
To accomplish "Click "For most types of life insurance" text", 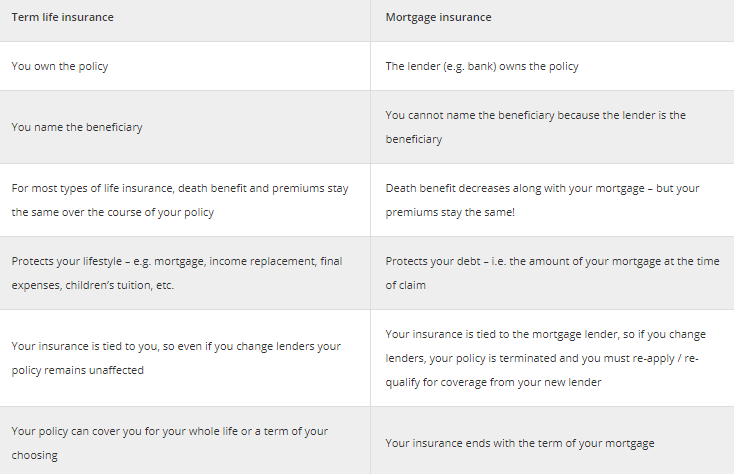I will (93, 188).
